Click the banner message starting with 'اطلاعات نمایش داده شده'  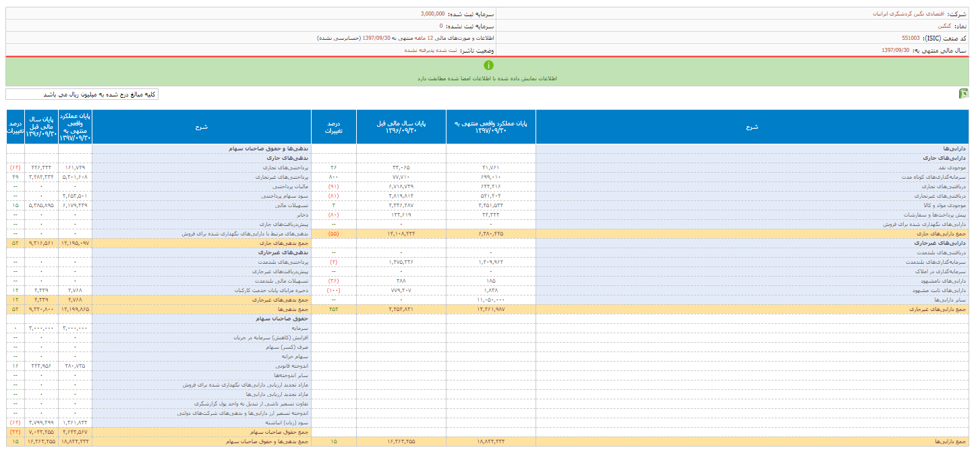pos(489,78)
